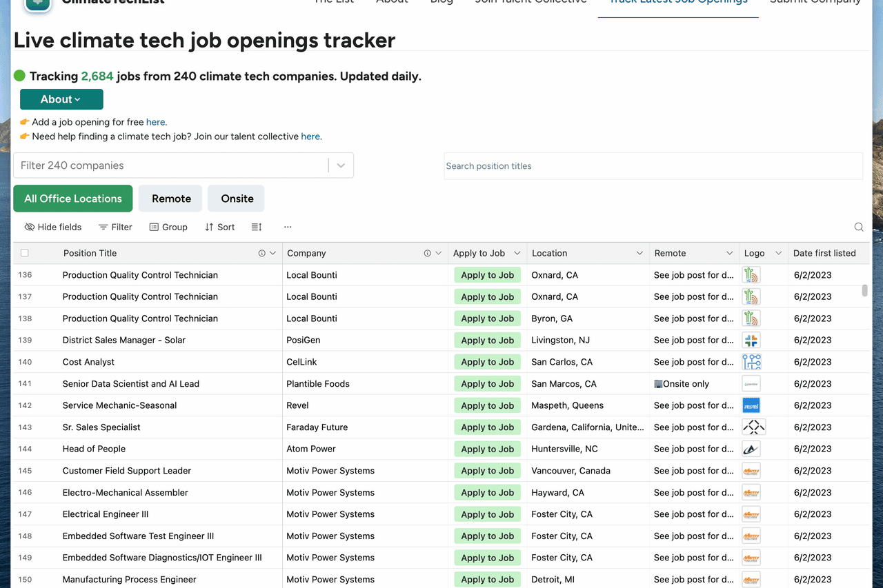Click 'Huntersville, NC' location cell
The image size is (883, 588).
point(588,449)
